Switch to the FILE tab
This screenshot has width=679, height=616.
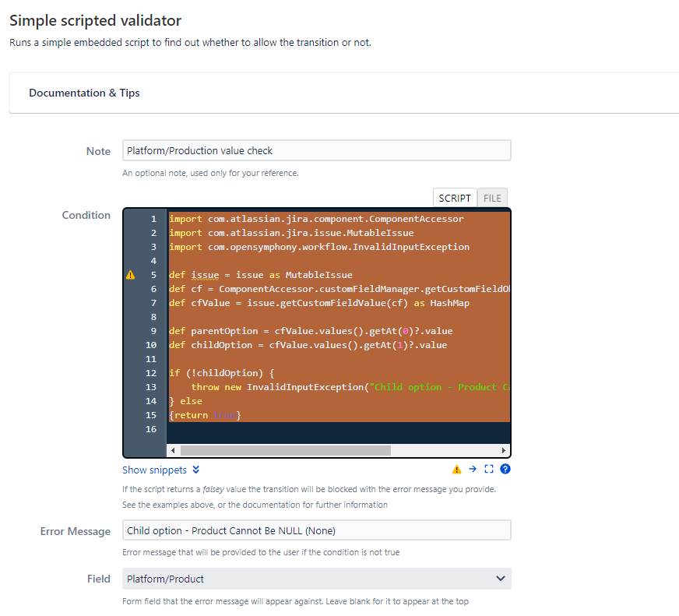[492, 198]
